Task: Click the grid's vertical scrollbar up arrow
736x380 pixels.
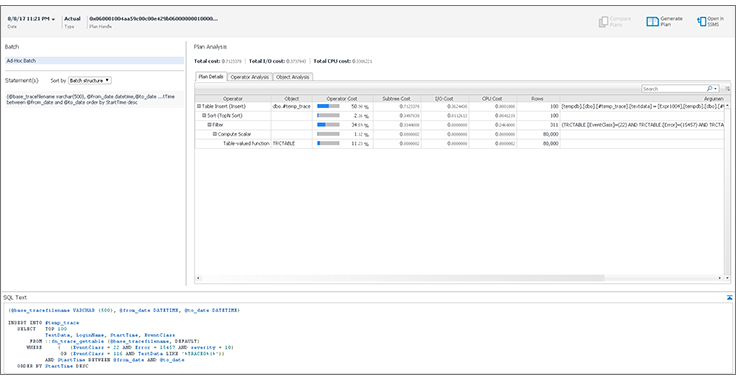Action: pos(728,106)
